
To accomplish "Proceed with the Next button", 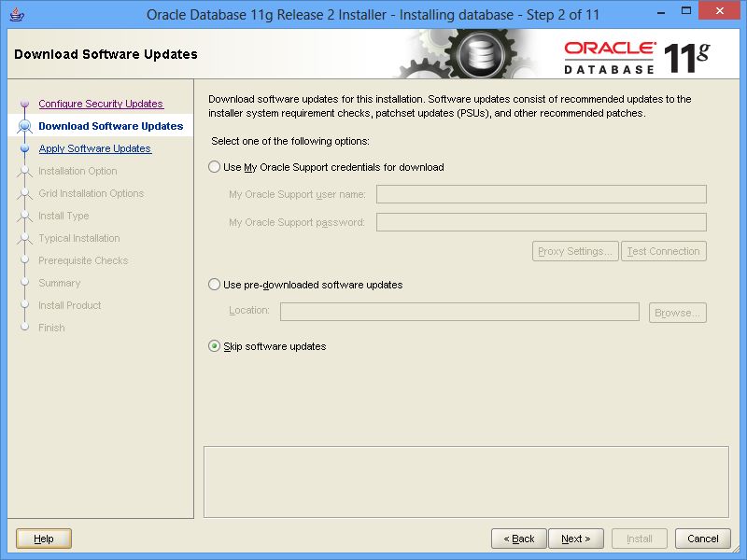I will click(576, 539).
